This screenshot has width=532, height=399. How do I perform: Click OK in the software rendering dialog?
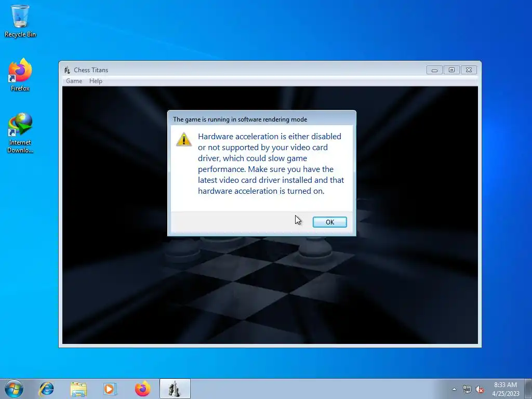point(329,222)
